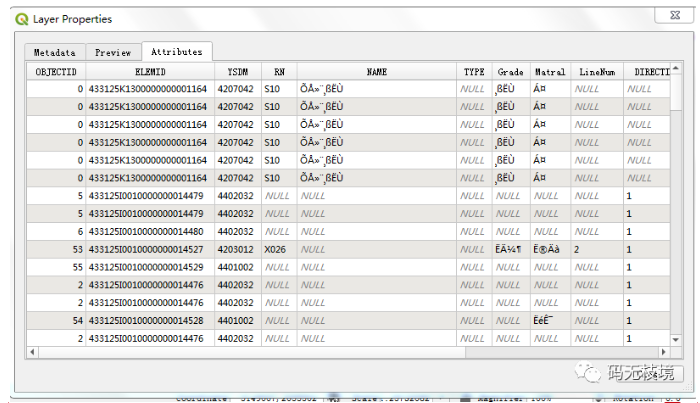Click the NAME column header
Image resolution: width=700 pixels, height=403 pixels.
pyautogui.click(x=377, y=72)
